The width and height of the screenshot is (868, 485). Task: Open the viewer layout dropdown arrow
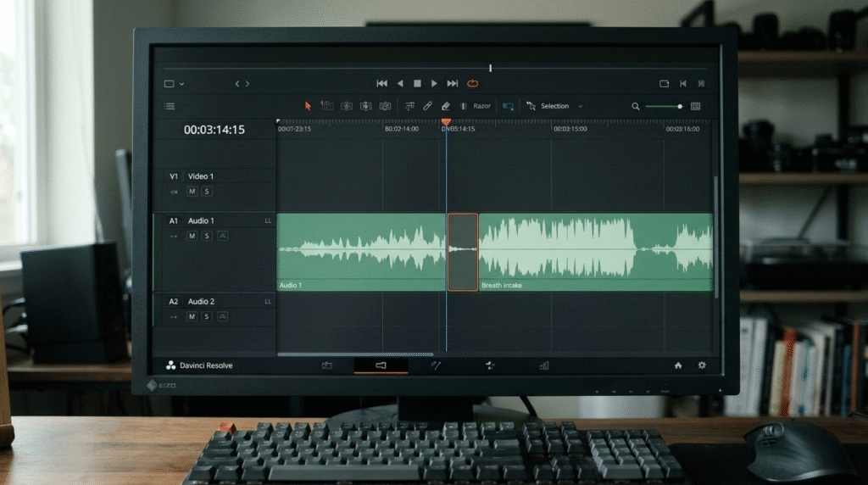click(181, 84)
